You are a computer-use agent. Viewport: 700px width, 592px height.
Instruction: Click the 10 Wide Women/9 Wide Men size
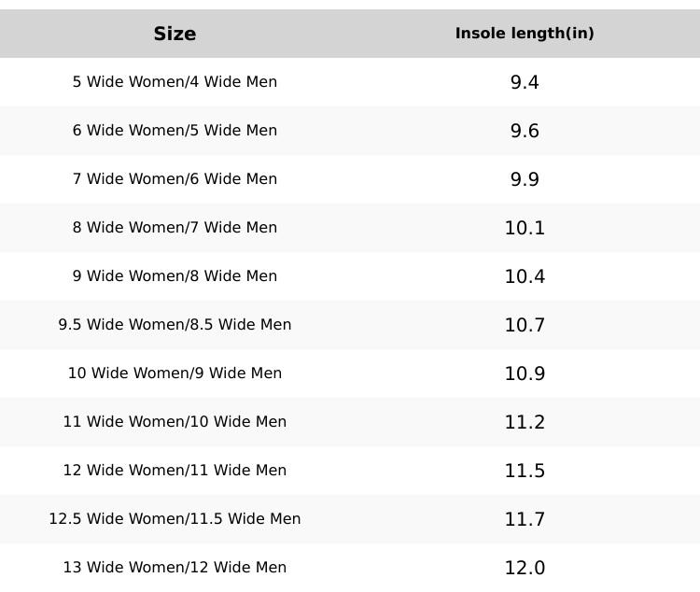tap(175, 374)
